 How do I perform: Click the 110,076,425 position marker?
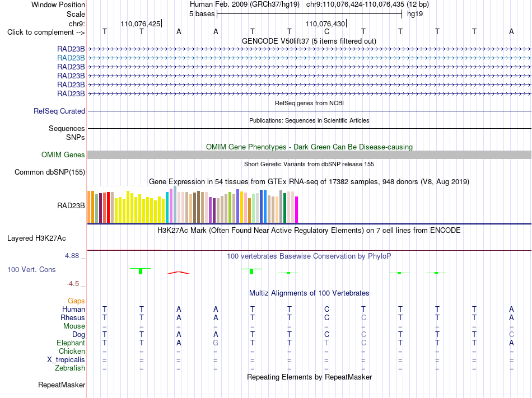click(x=141, y=24)
